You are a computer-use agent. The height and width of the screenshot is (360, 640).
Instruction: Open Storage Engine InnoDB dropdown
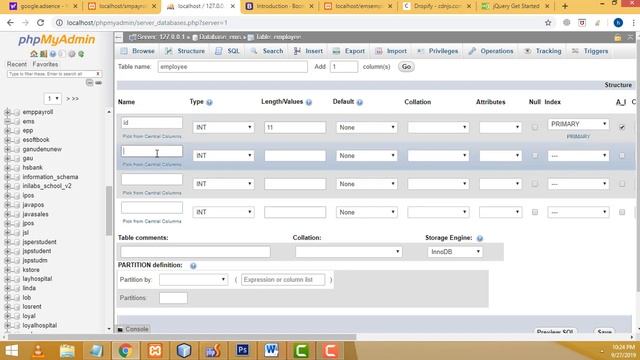[455, 252]
